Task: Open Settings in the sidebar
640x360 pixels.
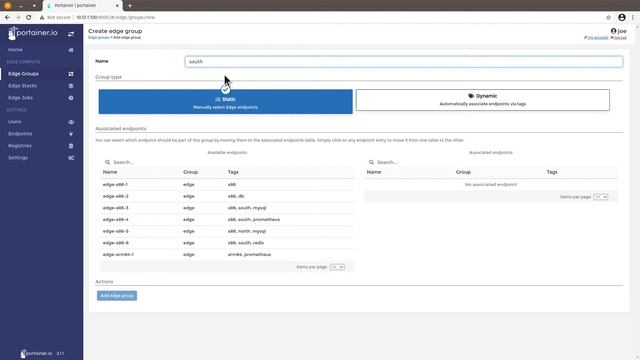Action: coord(18,158)
